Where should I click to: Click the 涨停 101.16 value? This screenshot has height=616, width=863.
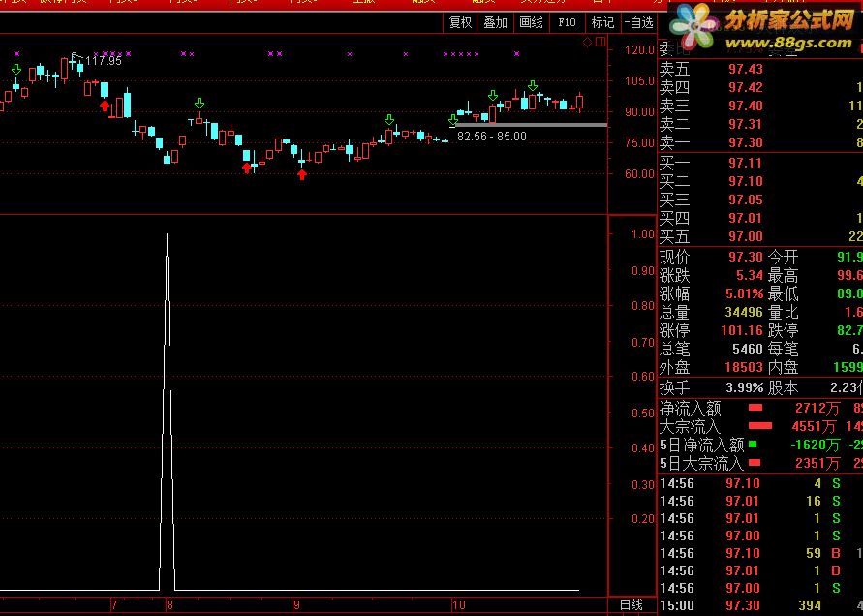click(x=742, y=331)
